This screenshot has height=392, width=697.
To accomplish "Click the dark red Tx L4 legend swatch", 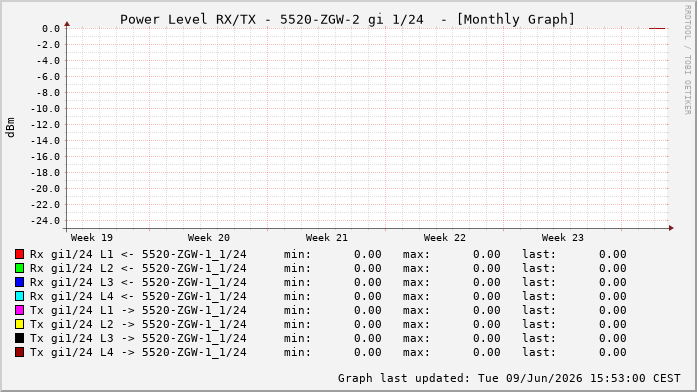I will coord(19,352).
